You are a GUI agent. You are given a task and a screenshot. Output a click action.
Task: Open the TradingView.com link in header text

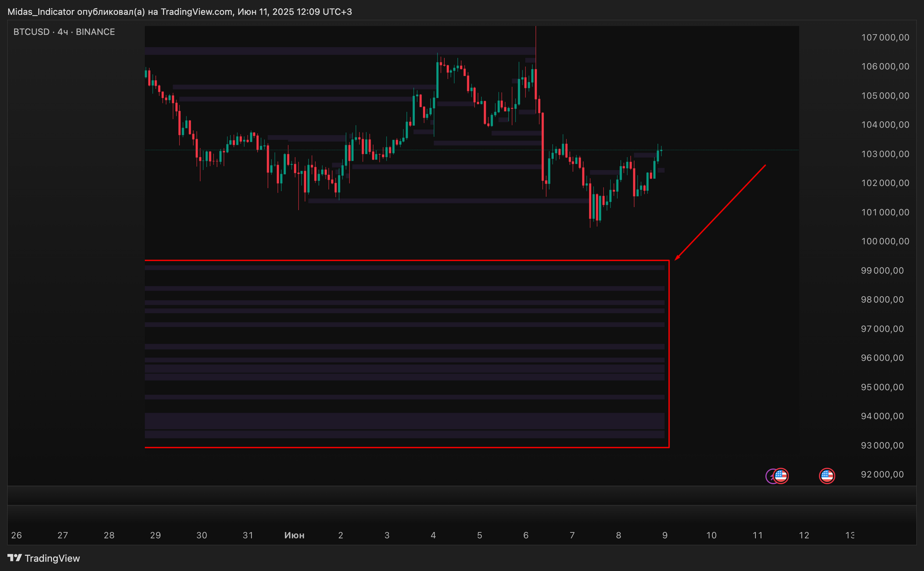click(x=196, y=12)
